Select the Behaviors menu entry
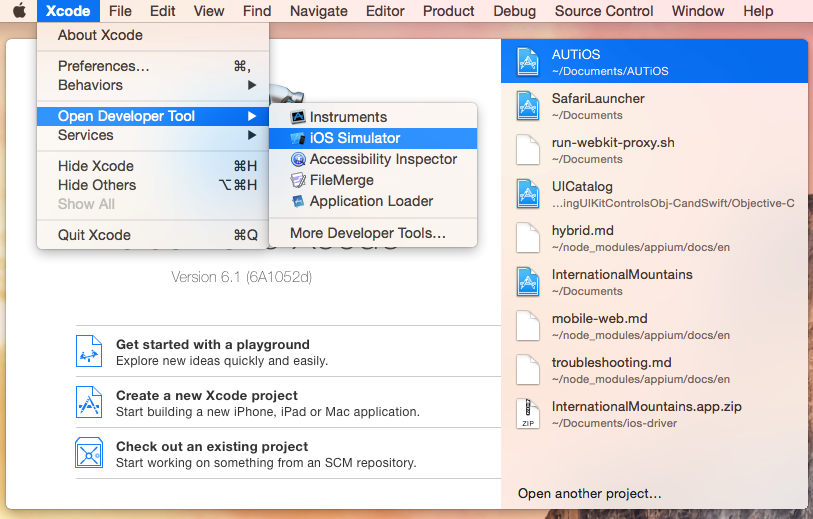 click(x=153, y=85)
